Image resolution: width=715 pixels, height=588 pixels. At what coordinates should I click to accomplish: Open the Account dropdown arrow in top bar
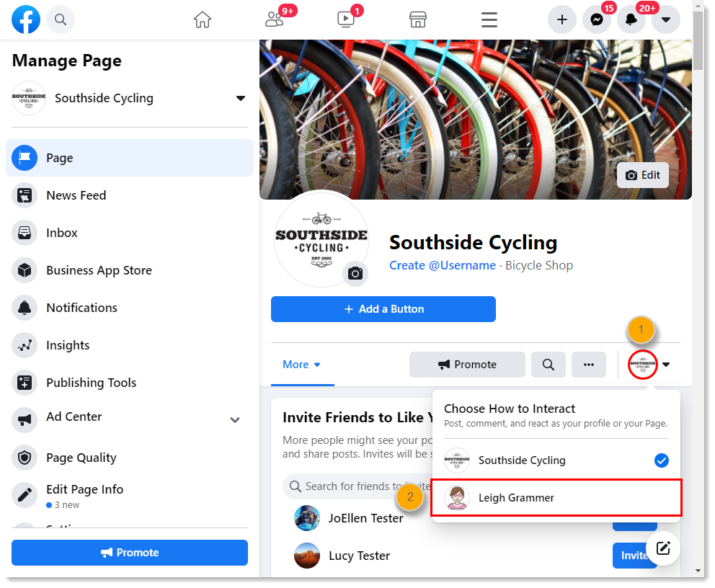point(666,19)
